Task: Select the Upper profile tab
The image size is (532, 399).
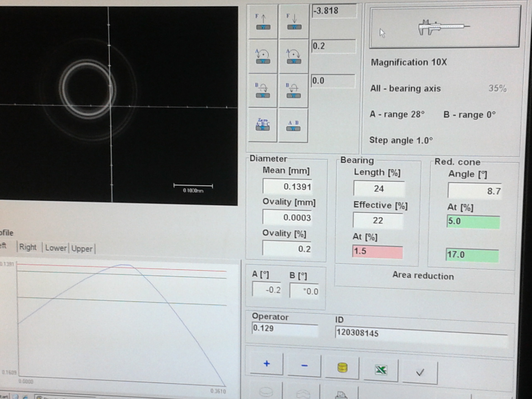Action: (82, 249)
